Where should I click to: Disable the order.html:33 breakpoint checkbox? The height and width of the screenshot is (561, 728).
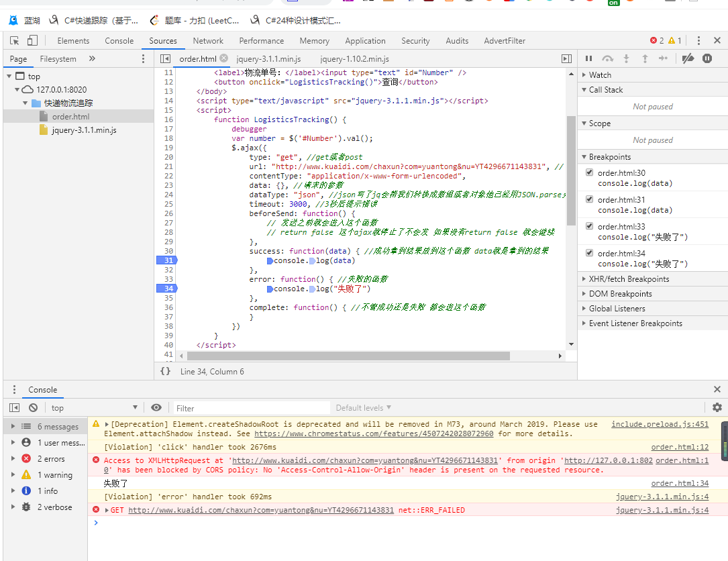coord(589,227)
